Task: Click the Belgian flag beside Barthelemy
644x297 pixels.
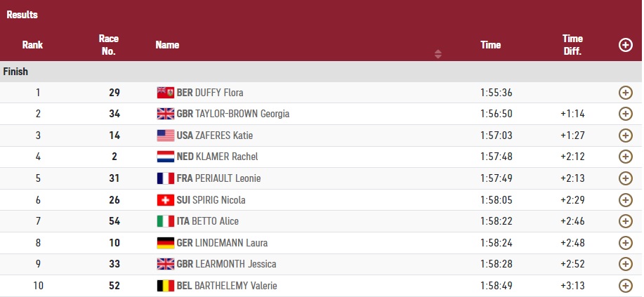Action: (x=165, y=286)
